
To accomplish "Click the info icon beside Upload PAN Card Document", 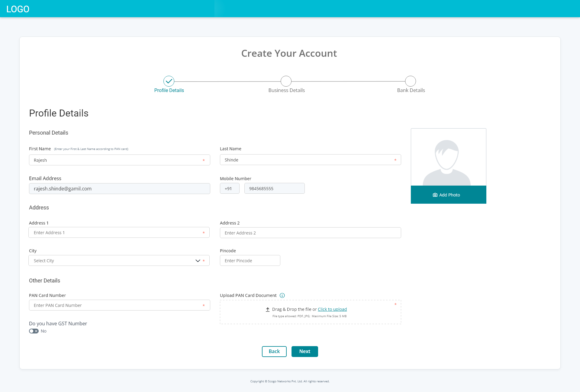I will click(x=282, y=295).
